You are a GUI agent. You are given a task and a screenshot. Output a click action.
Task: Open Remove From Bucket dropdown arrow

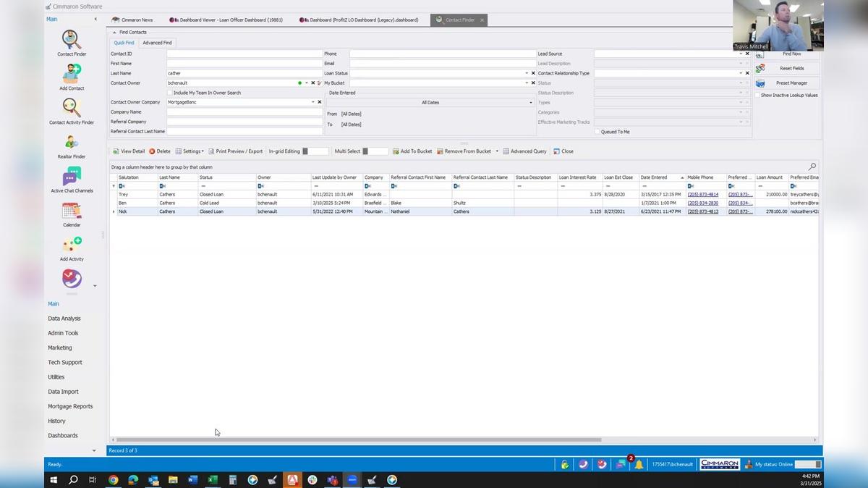(x=497, y=151)
